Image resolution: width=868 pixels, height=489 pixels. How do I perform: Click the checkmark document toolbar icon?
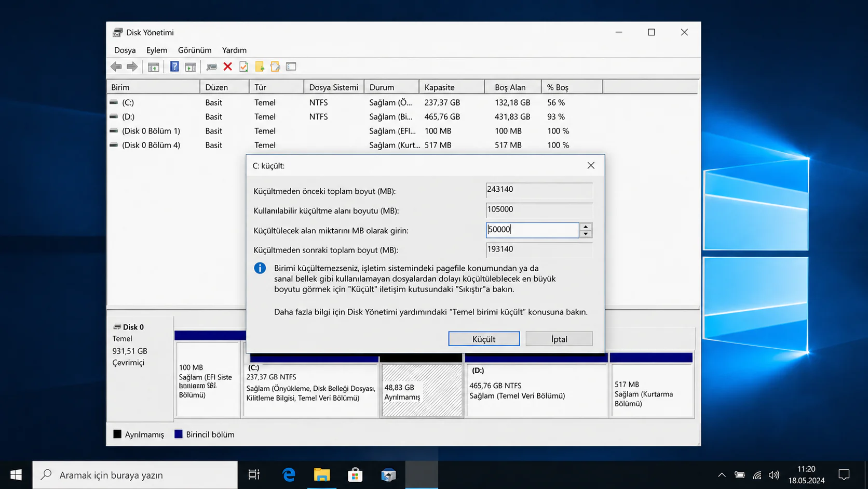pos(243,67)
